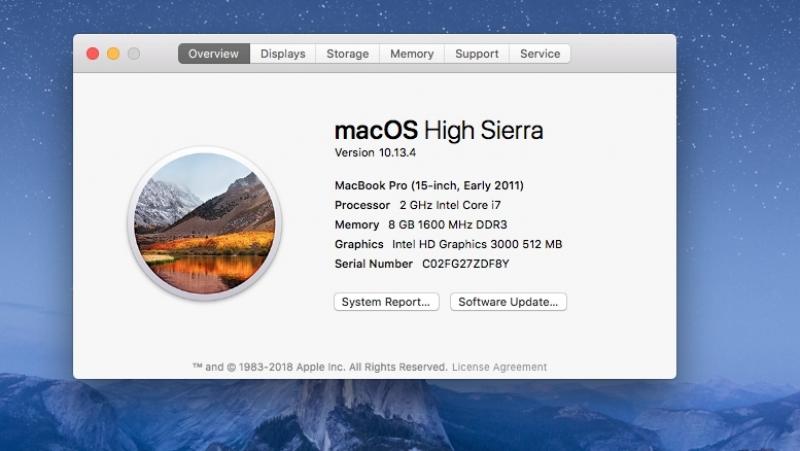Image resolution: width=800 pixels, height=451 pixels.
Task: Click the MacBook Pro (15-inch, Early 2011) text
Action: 429,185
